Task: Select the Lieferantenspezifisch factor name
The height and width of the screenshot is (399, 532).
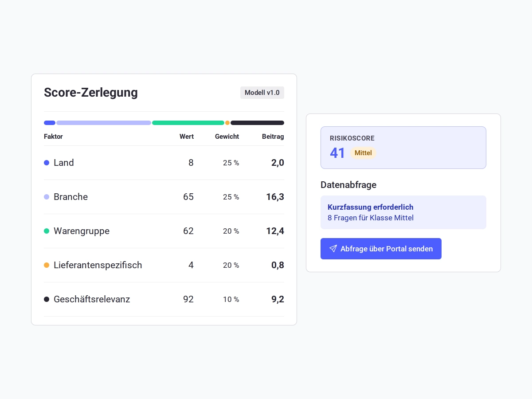Action: tap(98, 265)
